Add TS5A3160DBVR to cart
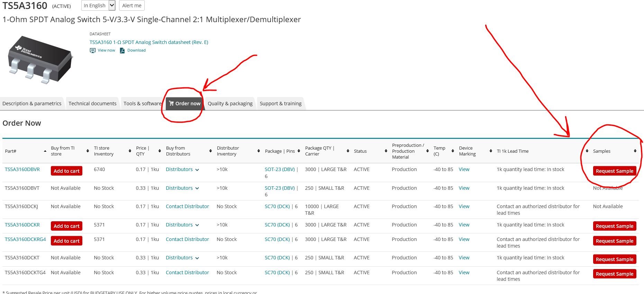The height and width of the screenshot is (294, 644). coord(66,171)
